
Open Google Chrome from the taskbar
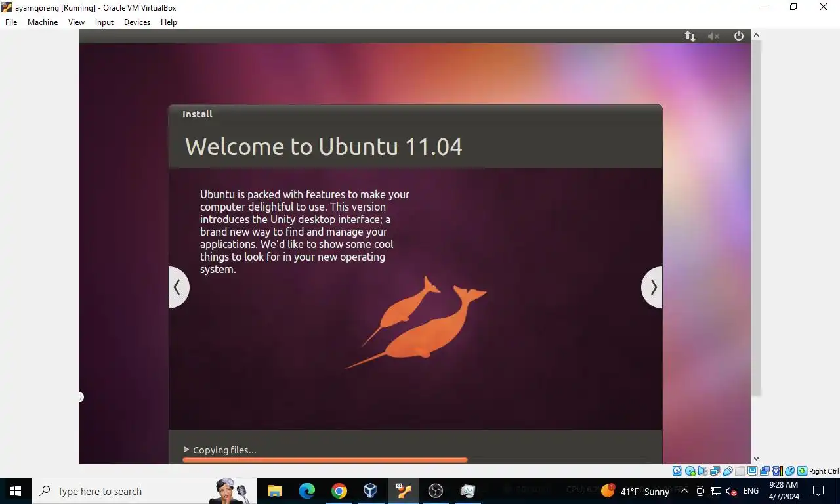(x=339, y=491)
